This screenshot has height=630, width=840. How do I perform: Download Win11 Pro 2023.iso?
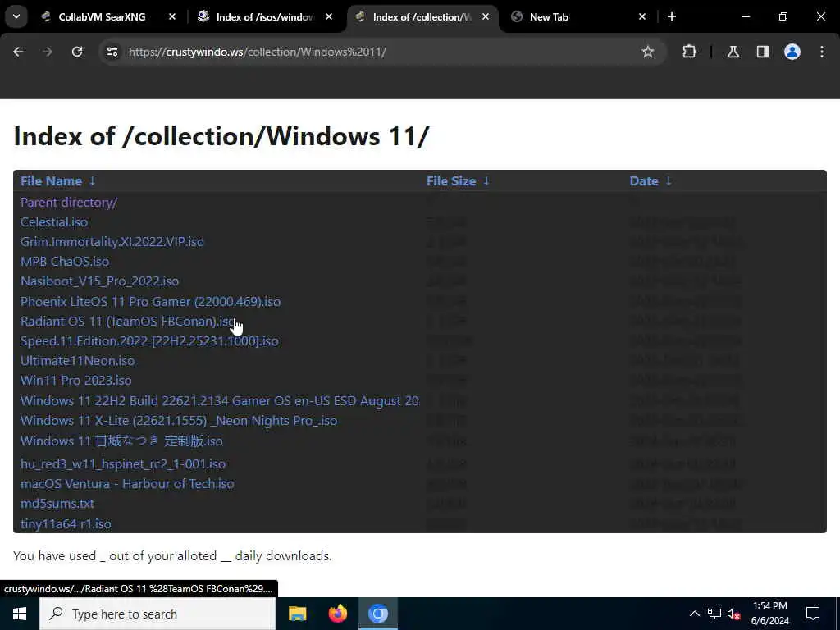[75, 381]
